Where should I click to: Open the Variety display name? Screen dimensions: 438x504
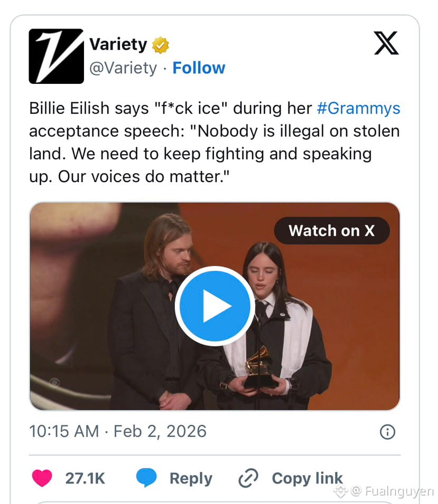click(118, 44)
